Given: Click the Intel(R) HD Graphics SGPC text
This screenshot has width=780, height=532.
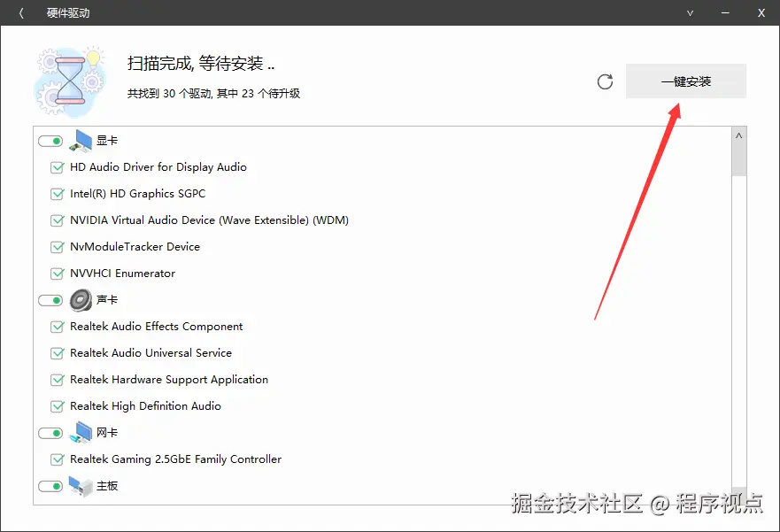Looking at the screenshot, I should coord(138,194).
